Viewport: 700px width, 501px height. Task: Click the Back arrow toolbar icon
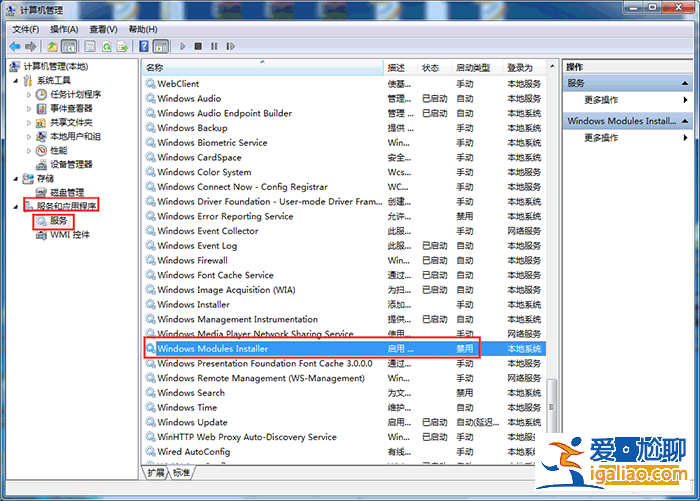point(15,46)
